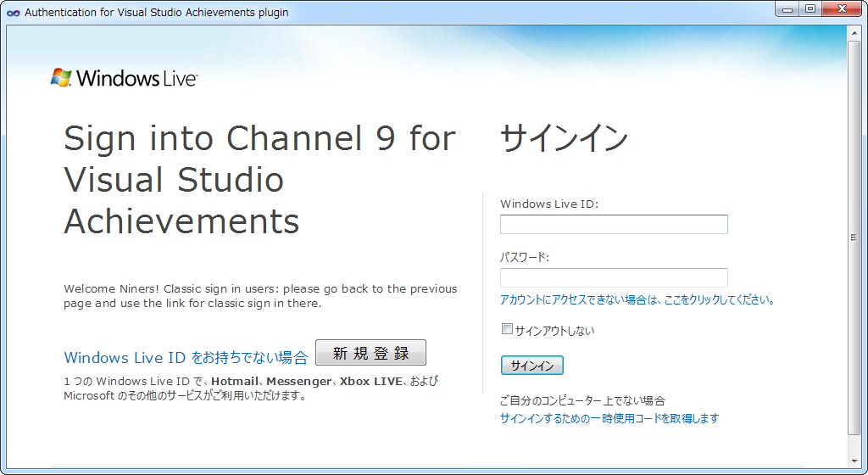Click the ご自分のコンピューター上でない場合 text
Viewport: 868px width, 475px height.
(x=582, y=401)
